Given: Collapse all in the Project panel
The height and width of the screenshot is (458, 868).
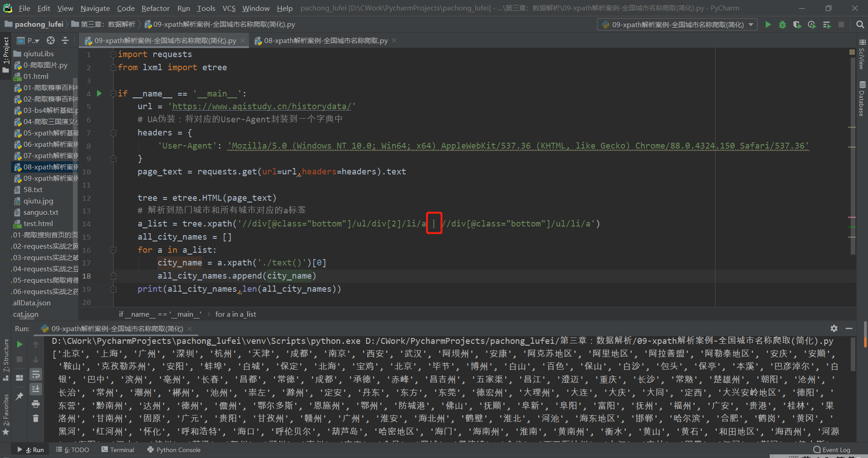Looking at the screenshot, I should (x=65, y=40).
